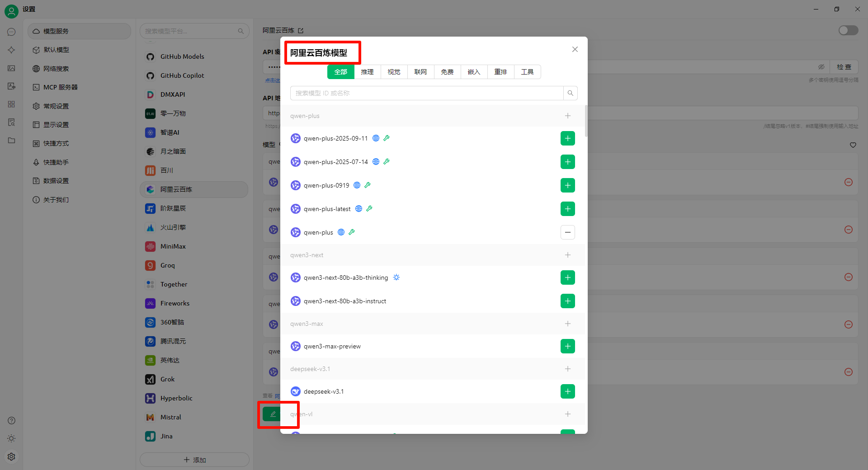Select Hyperbolic provider
Viewport: 868px width, 470px height.
194,398
